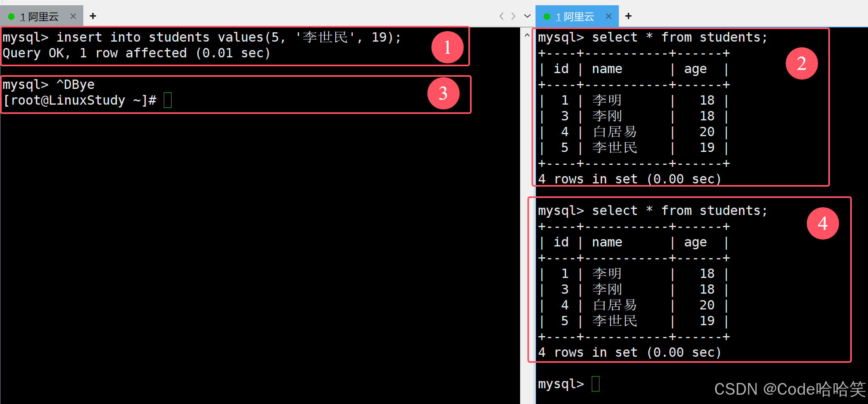Screen dimensions: 868x404
Task: Click the 'mysql> ^DBye' line
Action: click(49, 85)
